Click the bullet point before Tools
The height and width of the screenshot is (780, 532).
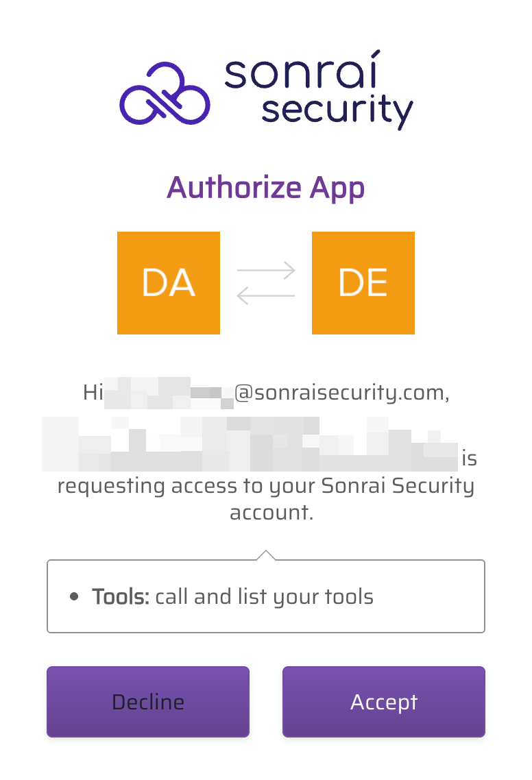click(x=74, y=596)
